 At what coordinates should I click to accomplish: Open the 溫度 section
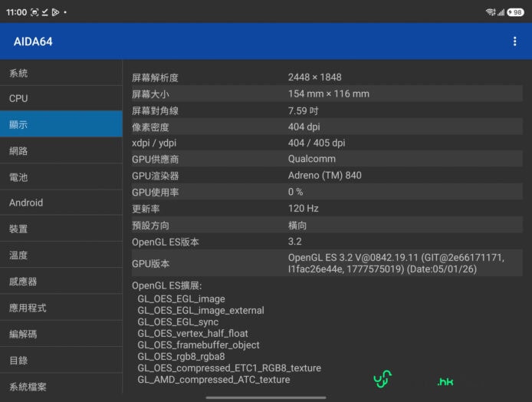61,255
